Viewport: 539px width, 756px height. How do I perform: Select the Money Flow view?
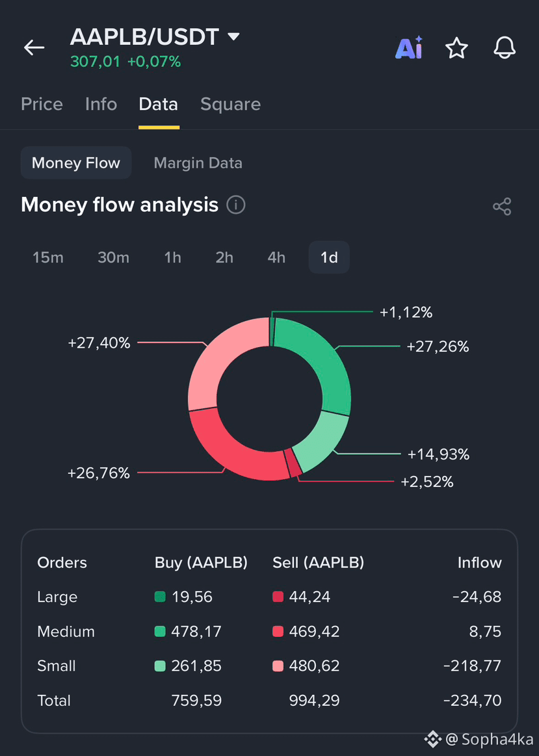75,163
